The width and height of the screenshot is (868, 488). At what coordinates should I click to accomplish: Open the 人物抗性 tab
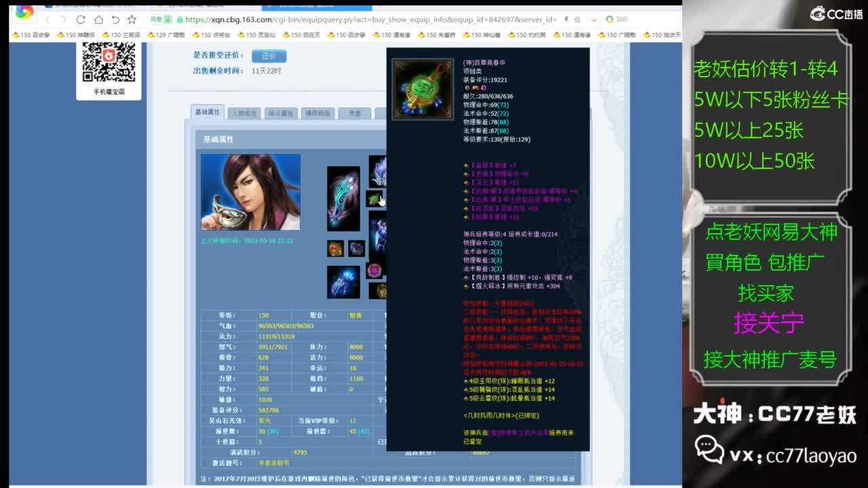[244, 113]
